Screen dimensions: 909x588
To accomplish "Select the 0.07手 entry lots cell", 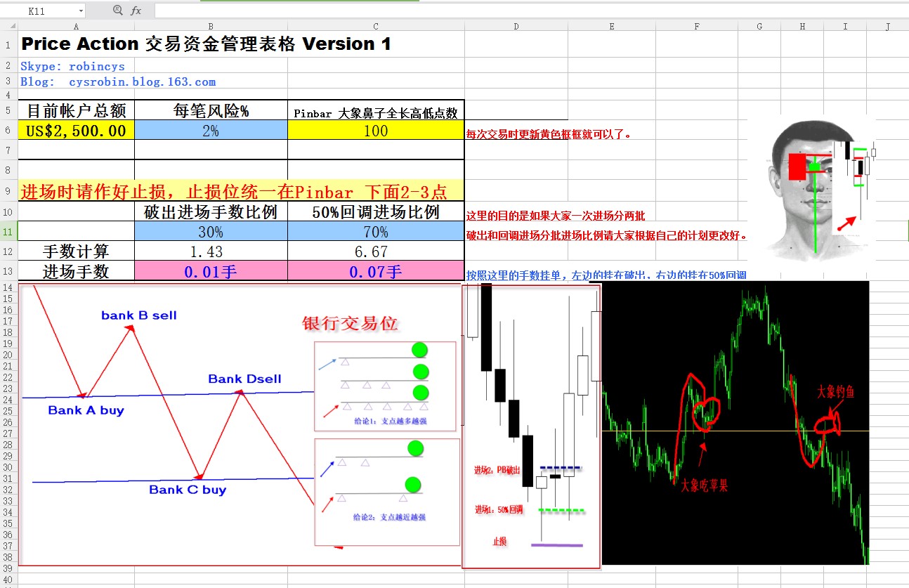I will pos(376,271).
